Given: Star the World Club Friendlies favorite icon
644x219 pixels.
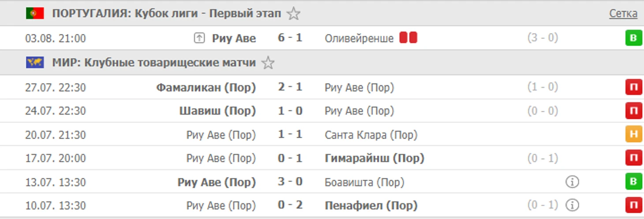Looking at the screenshot, I should [x=268, y=63].
